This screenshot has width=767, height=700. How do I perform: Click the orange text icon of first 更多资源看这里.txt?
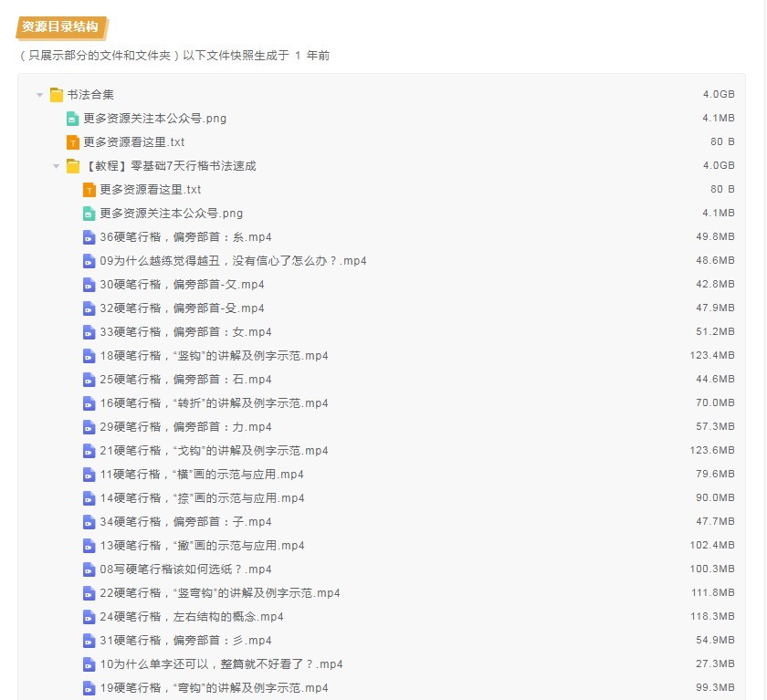72,142
